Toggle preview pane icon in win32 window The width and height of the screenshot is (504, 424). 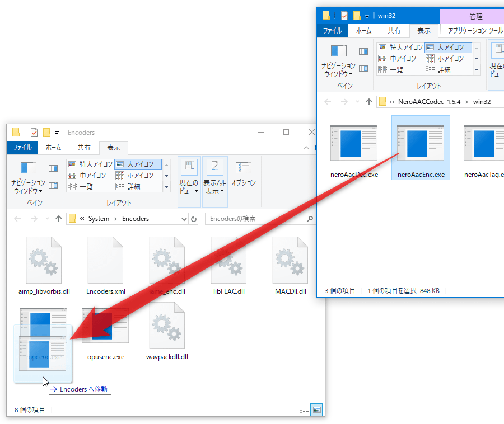[x=363, y=51]
